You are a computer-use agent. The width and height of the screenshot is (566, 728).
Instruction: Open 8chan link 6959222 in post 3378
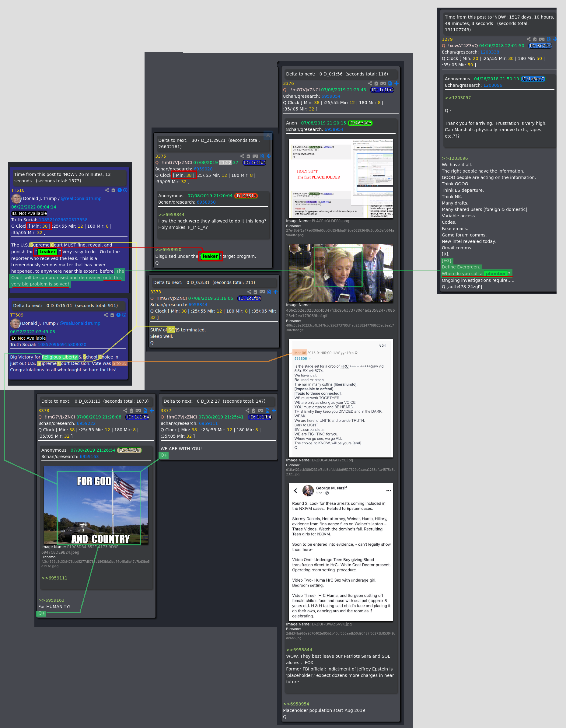(x=86, y=423)
